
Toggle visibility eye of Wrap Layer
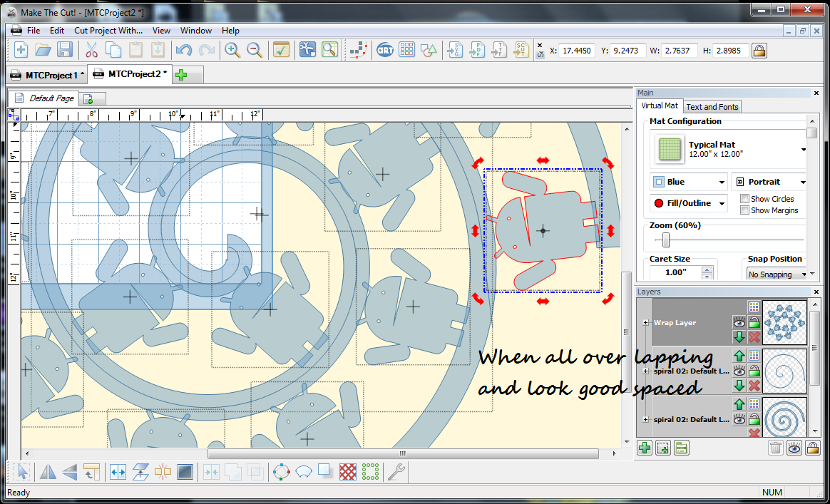click(x=739, y=322)
